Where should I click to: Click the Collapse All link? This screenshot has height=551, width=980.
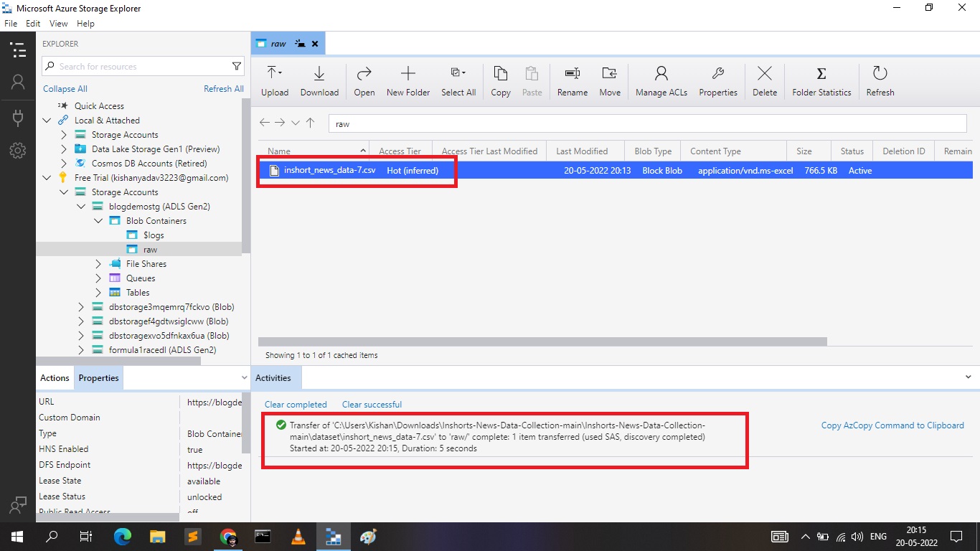pos(65,89)
